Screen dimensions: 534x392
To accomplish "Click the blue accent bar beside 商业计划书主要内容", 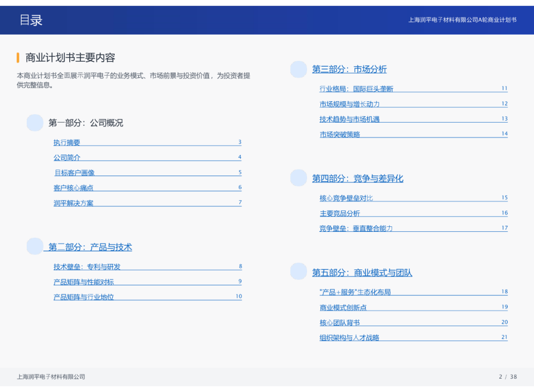I will pyautogui.click(x=18, y=57).
